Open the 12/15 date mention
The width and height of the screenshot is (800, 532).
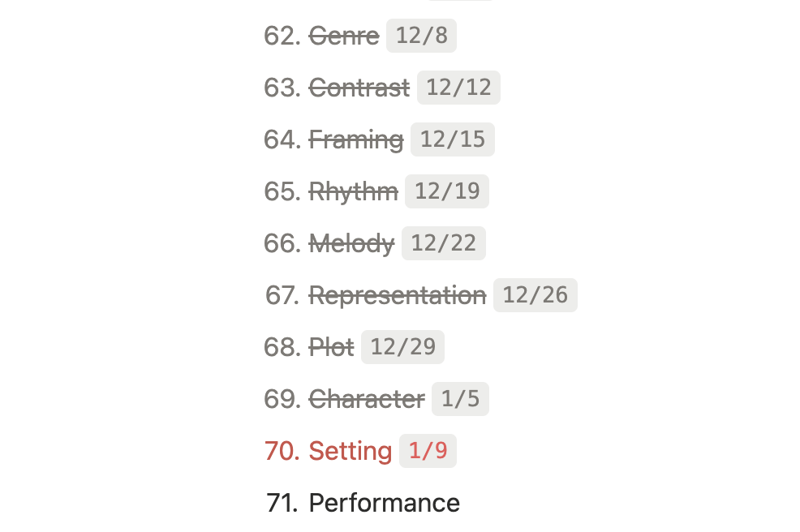pyautogui.click(x=453, y=139)
